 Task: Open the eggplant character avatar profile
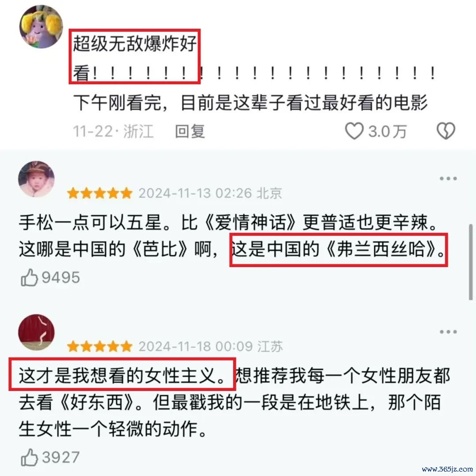pyautogui.click(x=41, y=27)
